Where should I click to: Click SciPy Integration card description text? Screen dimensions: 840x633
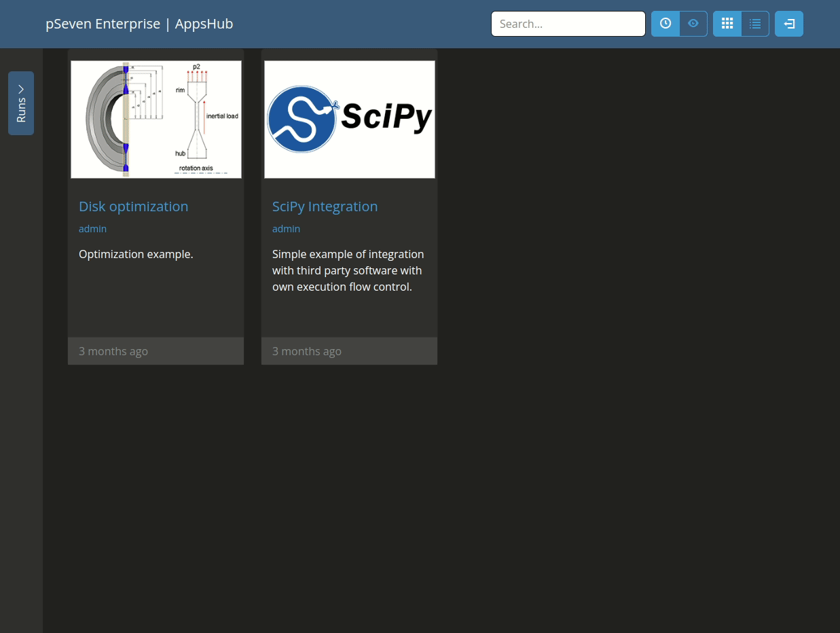(x=348, y=270)
